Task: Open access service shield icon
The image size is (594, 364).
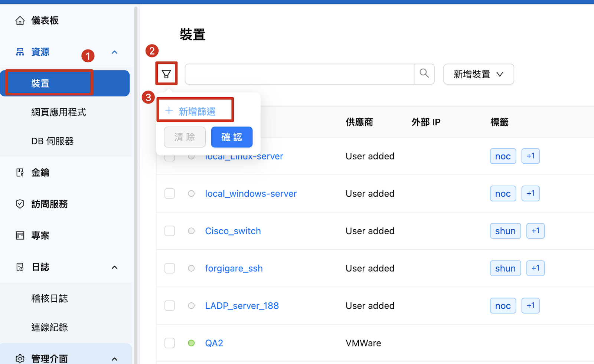Action: point(20,204)
